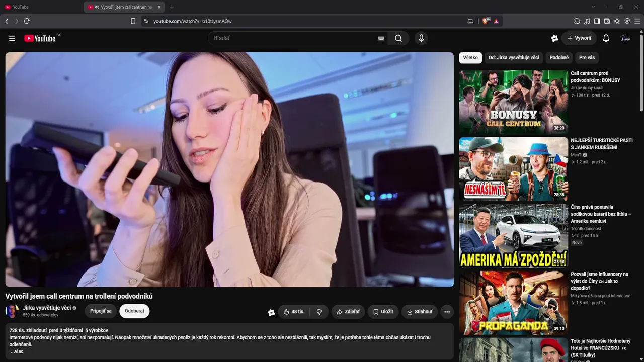Open the browser main menu
Image resolution: width=644 pixels, height=362 pixels.
coord(637,21)
